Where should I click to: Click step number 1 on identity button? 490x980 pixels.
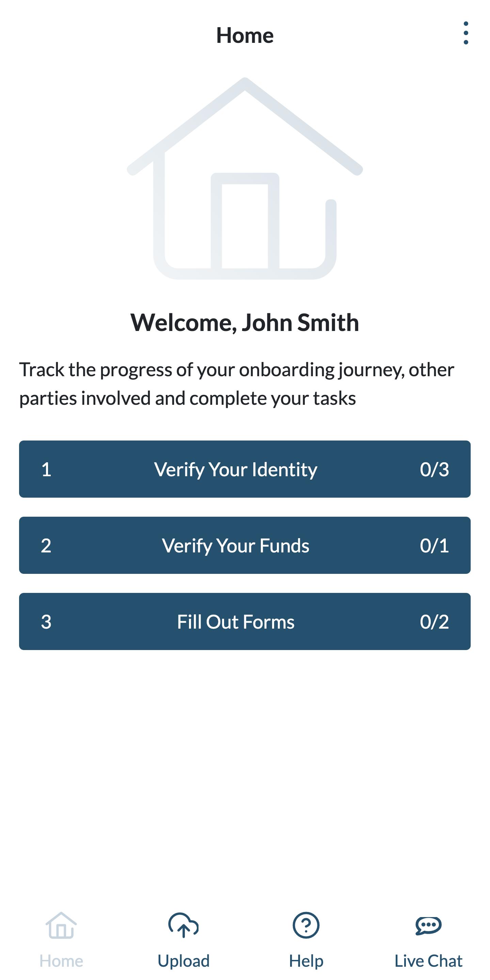pos(46,469)
